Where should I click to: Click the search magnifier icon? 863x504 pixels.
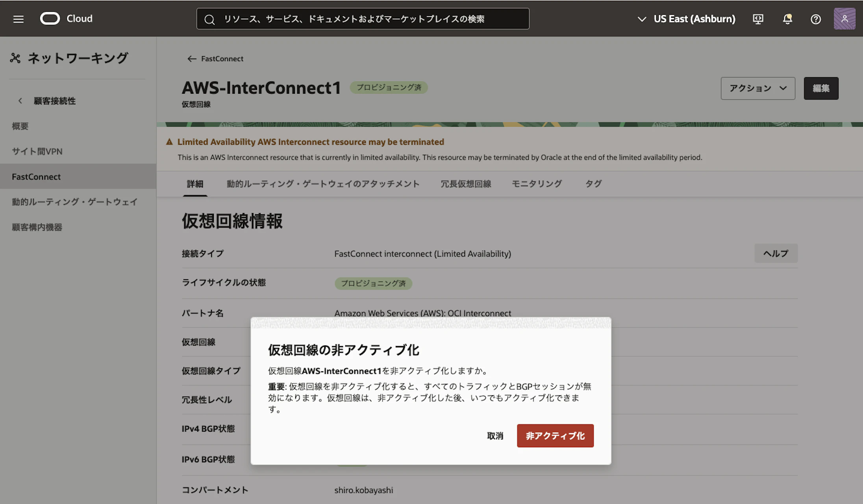(209, 19)
